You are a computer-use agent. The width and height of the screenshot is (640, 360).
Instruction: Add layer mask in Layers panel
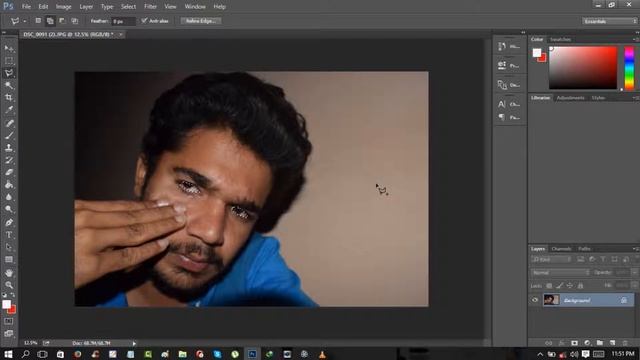(x=574, y=343)
